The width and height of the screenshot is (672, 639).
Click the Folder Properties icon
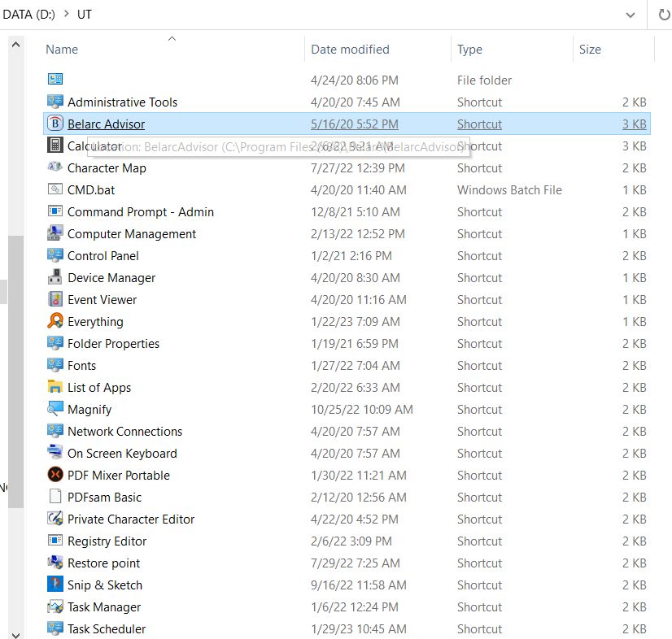[x=55, y=342]
